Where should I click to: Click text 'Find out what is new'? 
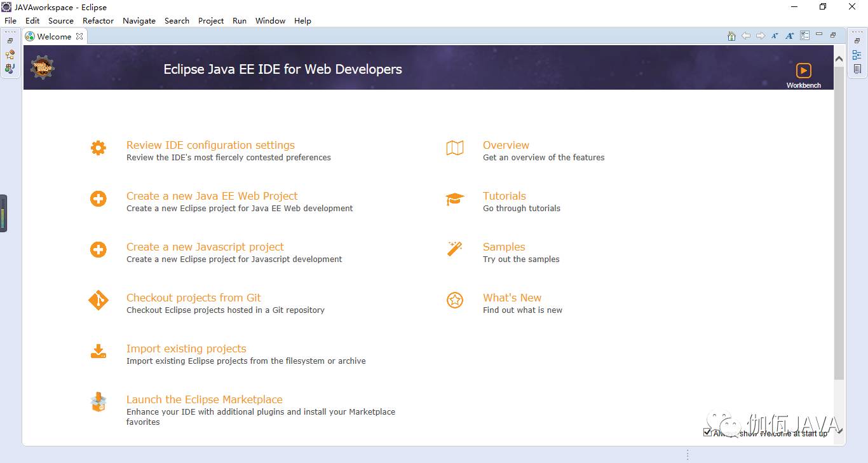[522, 310]
